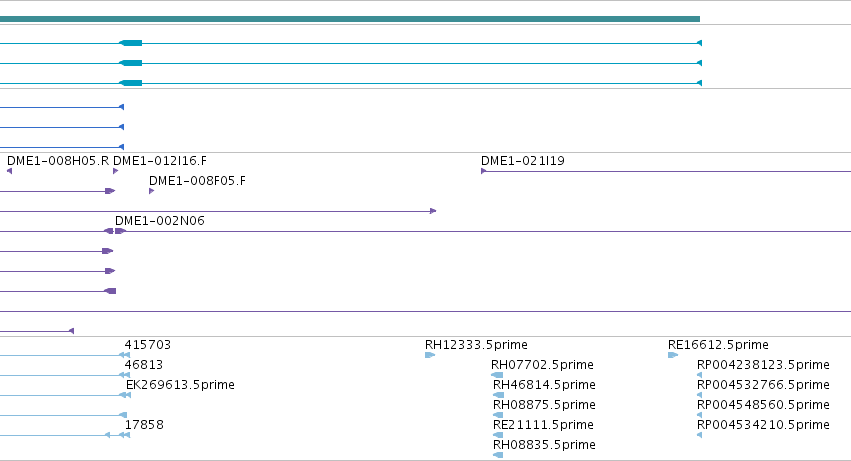Select the EK269613.5prime label

coord(180,384)
